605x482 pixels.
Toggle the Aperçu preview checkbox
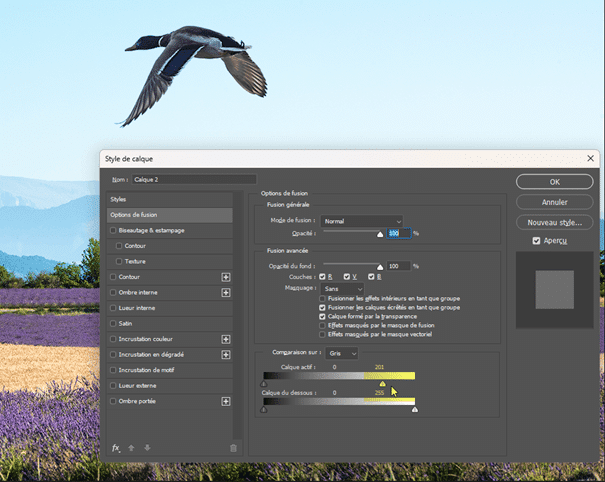click(537, 241)
